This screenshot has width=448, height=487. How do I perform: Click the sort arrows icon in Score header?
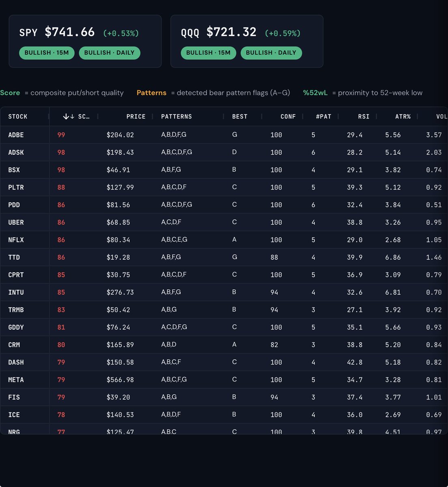pyautogui.click(x=69, y=116)
